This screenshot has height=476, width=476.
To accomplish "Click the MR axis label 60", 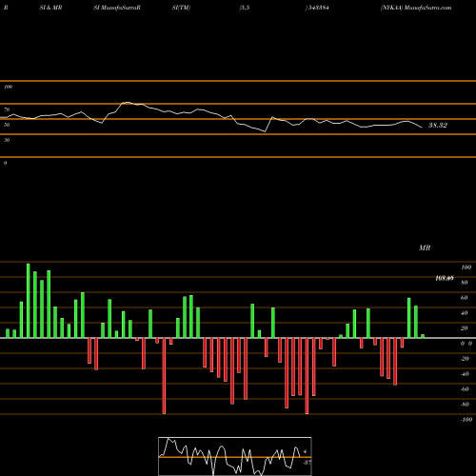I will tap(464, 298).
